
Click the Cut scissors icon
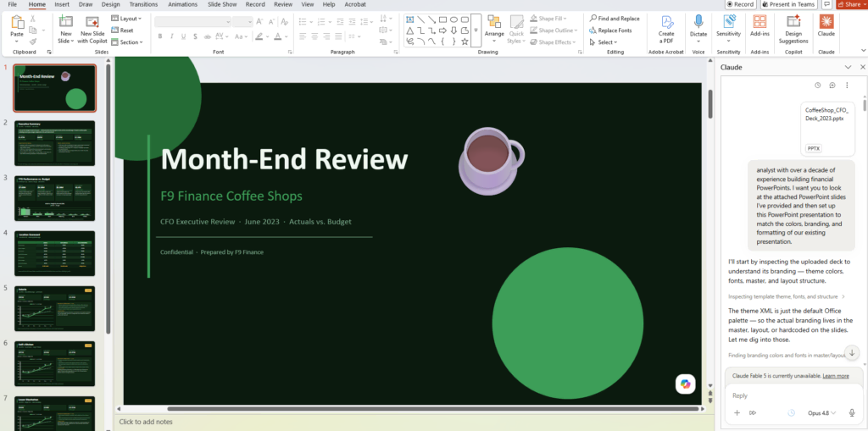(33, 19)
